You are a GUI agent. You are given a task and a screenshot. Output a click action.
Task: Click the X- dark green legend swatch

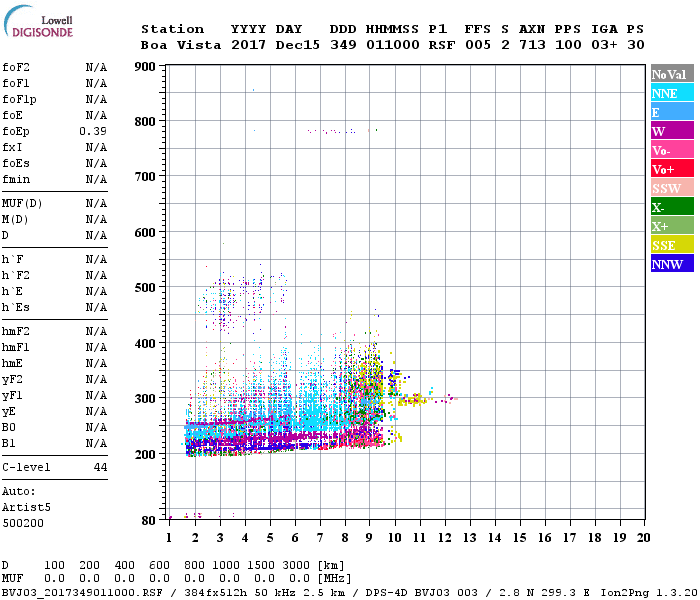click(672, 207)
